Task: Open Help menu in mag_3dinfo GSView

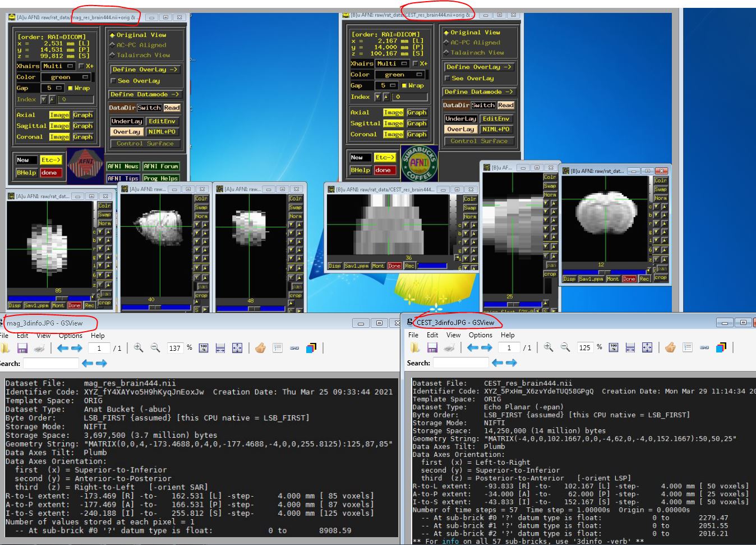Action: 98,336
